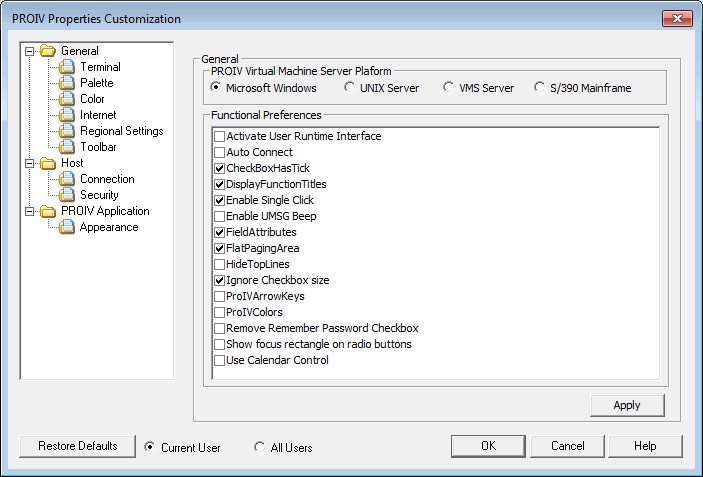Viewport: 703px width, 477px height.
Task: Close the PROIV Properties Customization window
Action: point(677,18)
